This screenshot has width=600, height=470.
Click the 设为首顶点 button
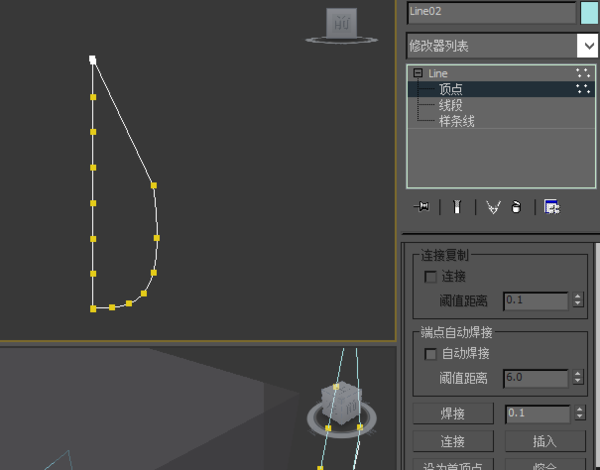[453, 465]
